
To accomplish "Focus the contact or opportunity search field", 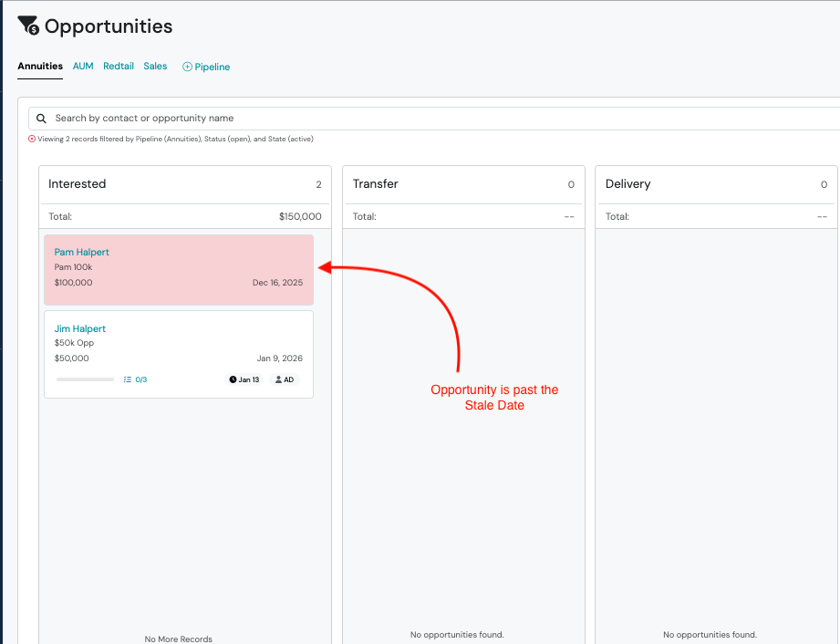I will [x=434, y=119].
